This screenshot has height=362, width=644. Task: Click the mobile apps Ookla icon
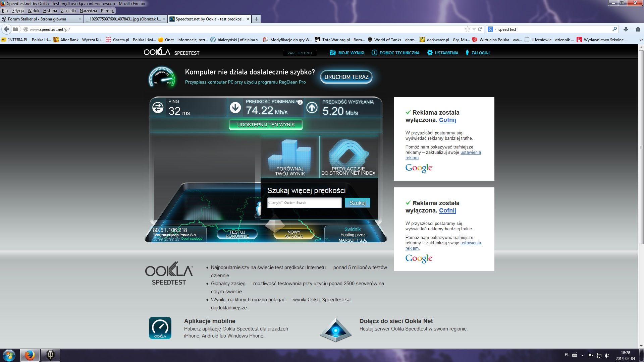click(x=160, y=328)
